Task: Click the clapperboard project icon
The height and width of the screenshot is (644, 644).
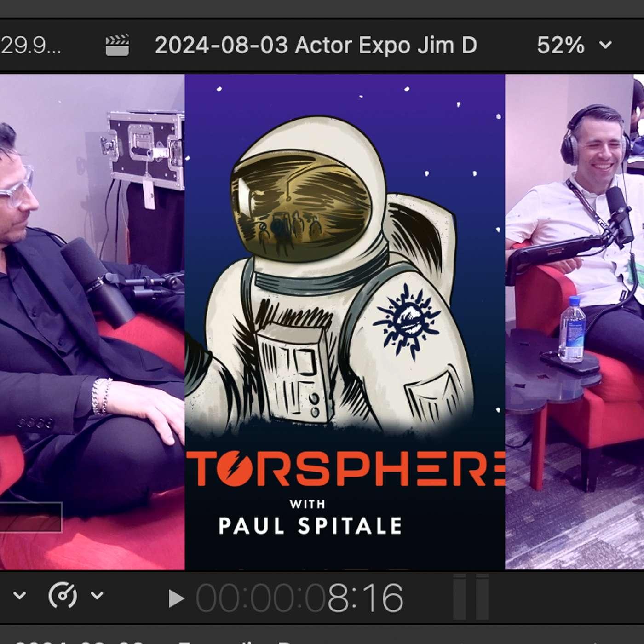Action: pyautogui.click(x=117, y=45)
